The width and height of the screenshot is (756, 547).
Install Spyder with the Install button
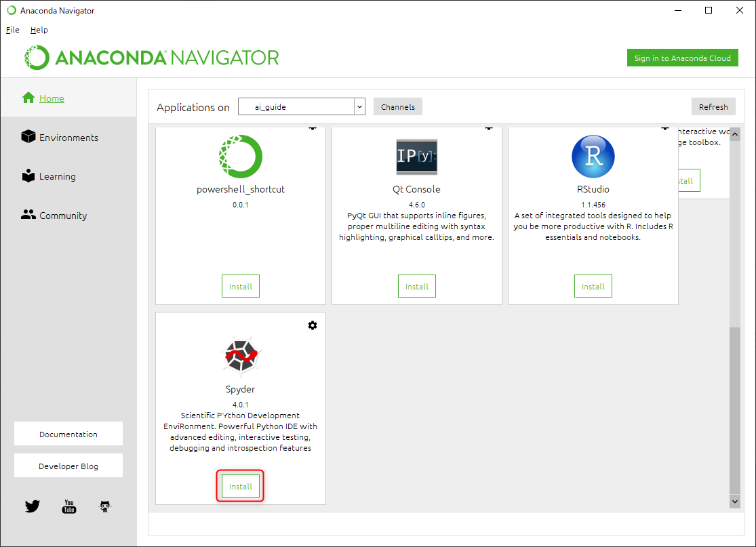click(x=241, y=487)
